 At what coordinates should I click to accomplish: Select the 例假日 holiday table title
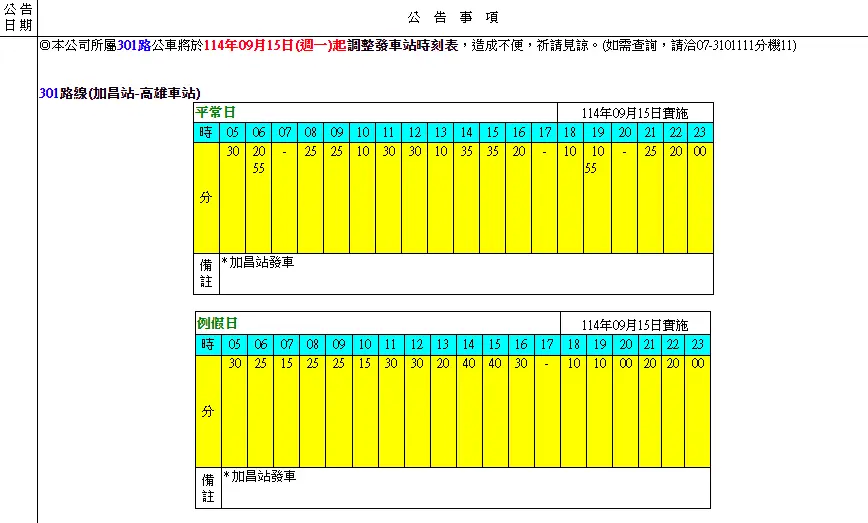216,324
